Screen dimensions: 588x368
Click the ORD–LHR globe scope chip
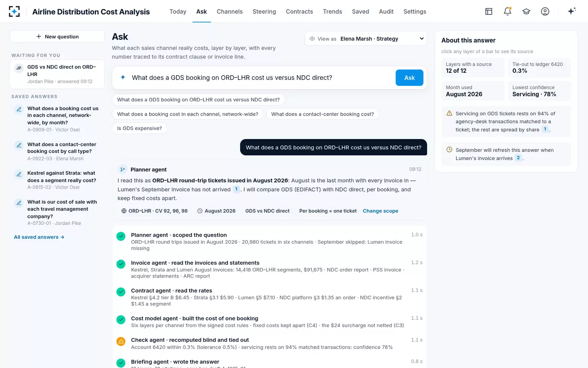point(154,211)
